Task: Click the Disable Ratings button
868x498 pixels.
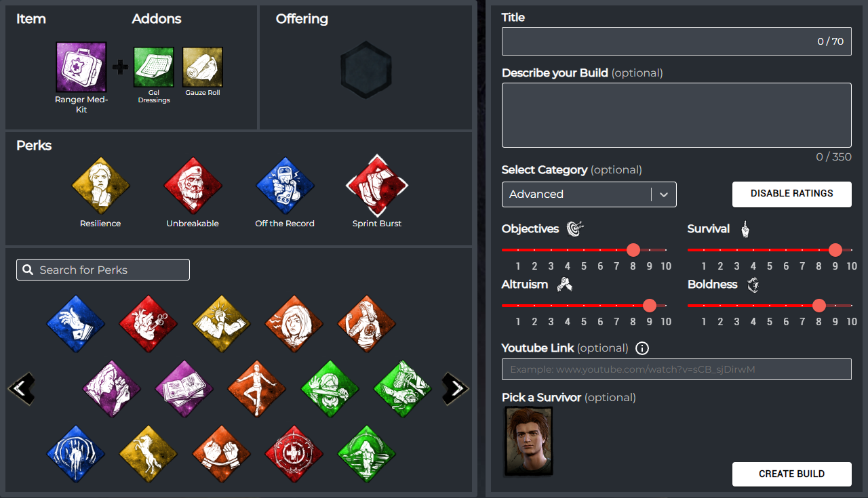Action: [792, 194]
